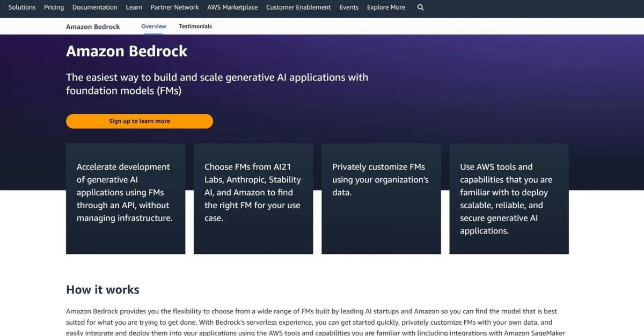644x336 pixels.
Task: Open the search magnifier icon
Action: (420, 8)
